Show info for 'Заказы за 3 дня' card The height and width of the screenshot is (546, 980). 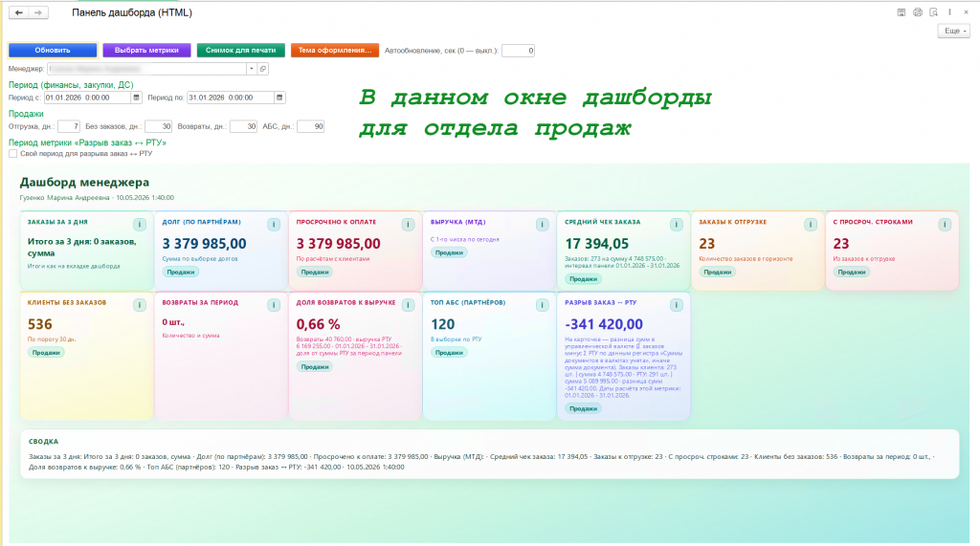(x=140, y=225)
